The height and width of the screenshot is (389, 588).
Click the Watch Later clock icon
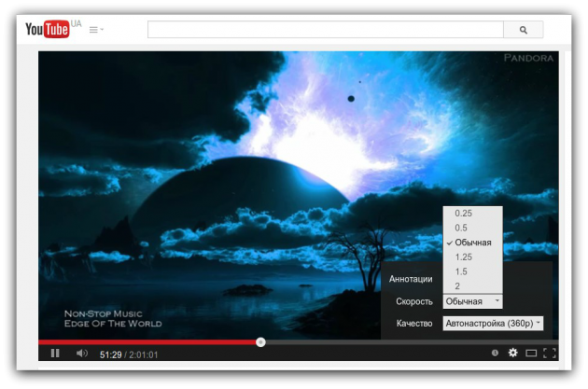tap(495, 353)
